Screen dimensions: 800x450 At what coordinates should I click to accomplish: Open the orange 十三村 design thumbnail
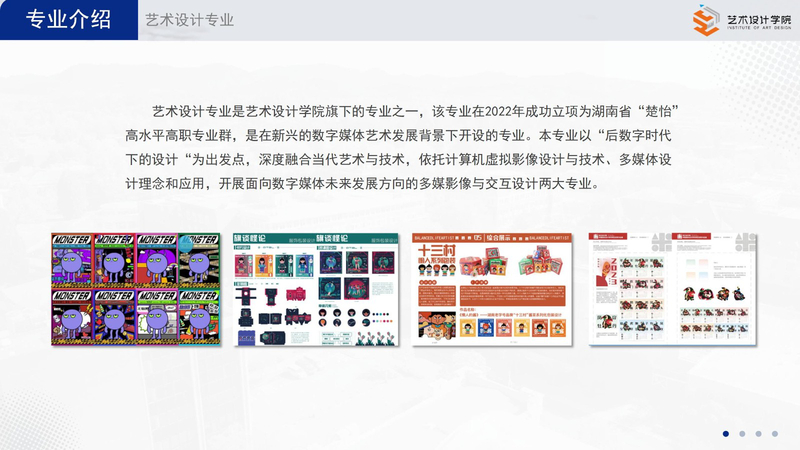click(492, 288)
